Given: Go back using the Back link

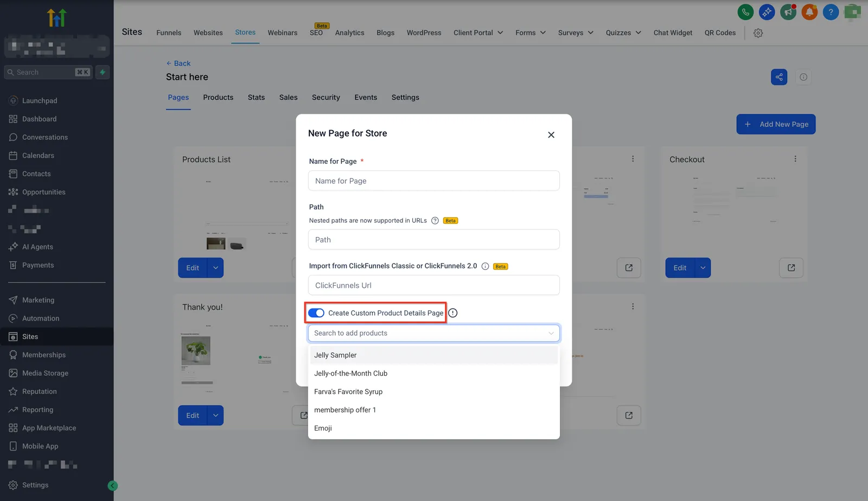Looking at the screenshot, I should click(x=178, y=63).
